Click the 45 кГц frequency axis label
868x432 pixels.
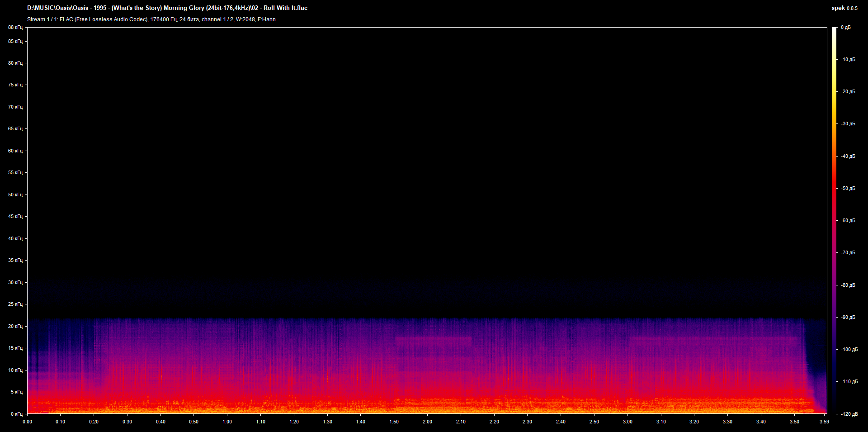(x=15, y=216)
